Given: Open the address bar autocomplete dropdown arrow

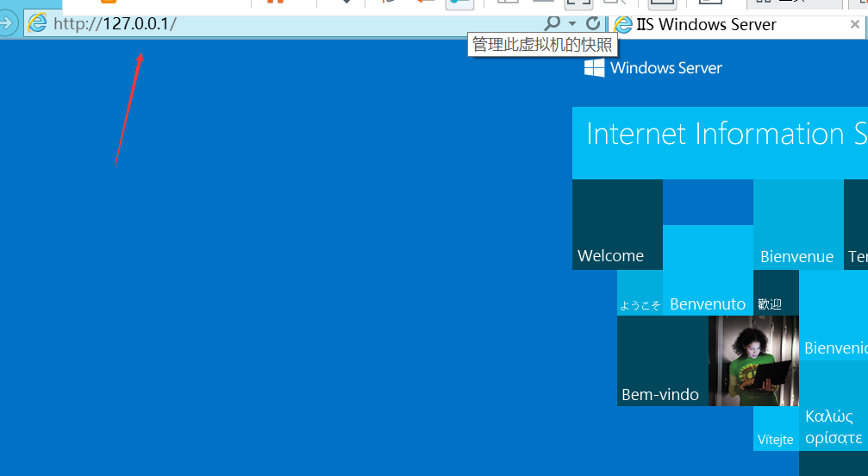Looking at the screenshot, I should coord(572,24).
